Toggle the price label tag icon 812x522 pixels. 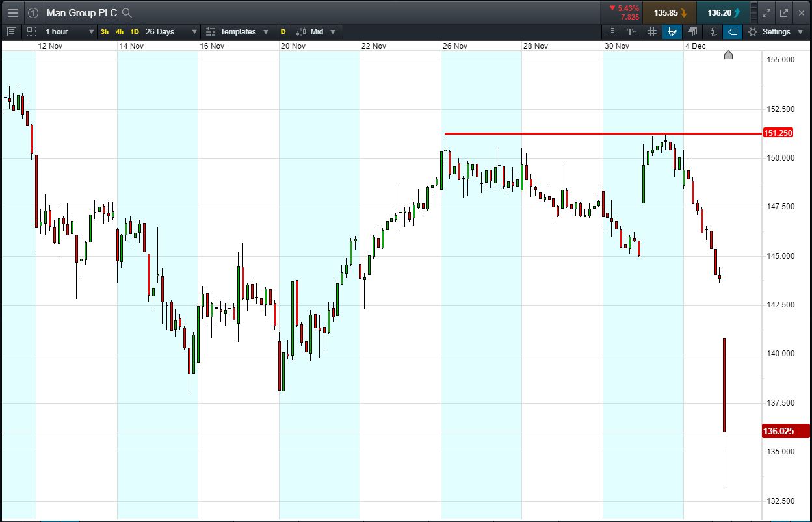point(733,31)
